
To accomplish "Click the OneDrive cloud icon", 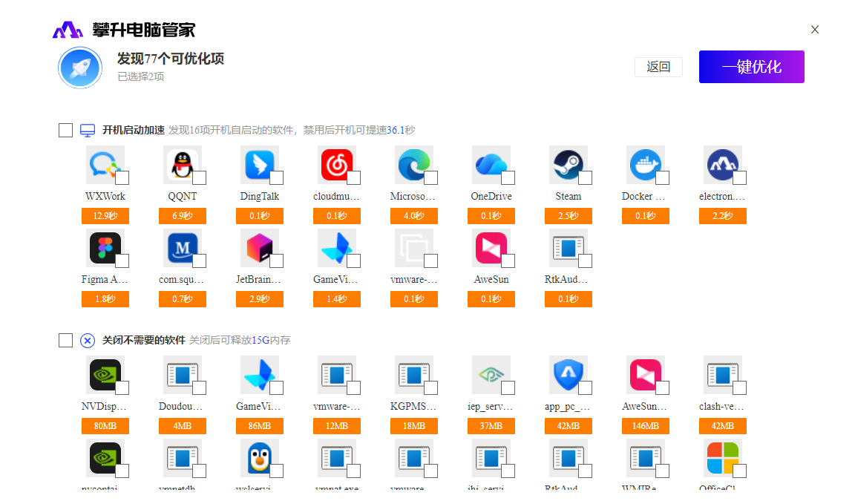I will point(490,165).
